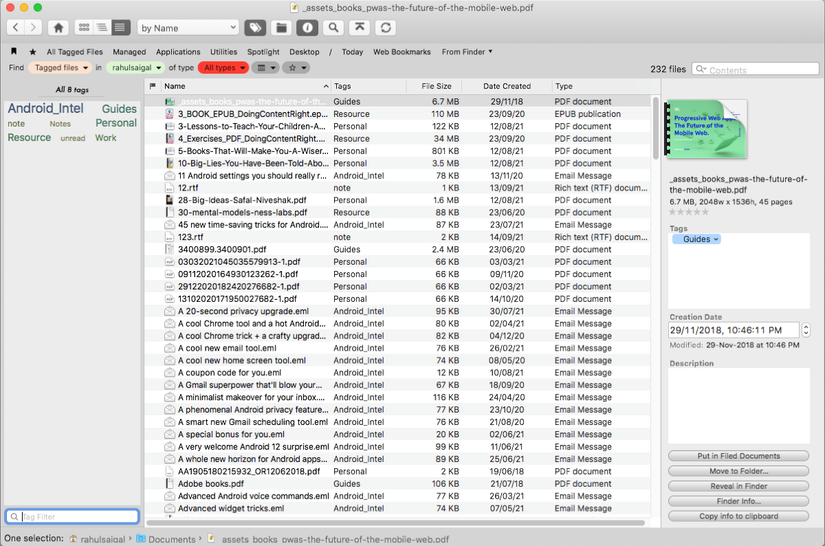Switch to icon grid view
This screenshot has height=546, width=825.
click(x=84, y=27)
